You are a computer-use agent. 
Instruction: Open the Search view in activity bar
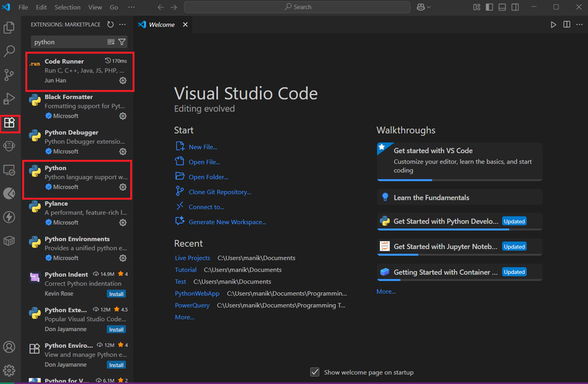coord(9,51)
